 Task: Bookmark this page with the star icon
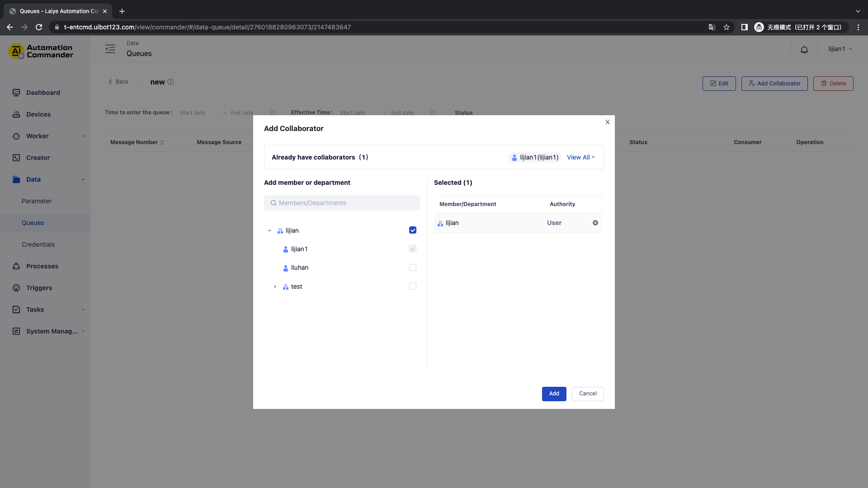click(726, 27)
